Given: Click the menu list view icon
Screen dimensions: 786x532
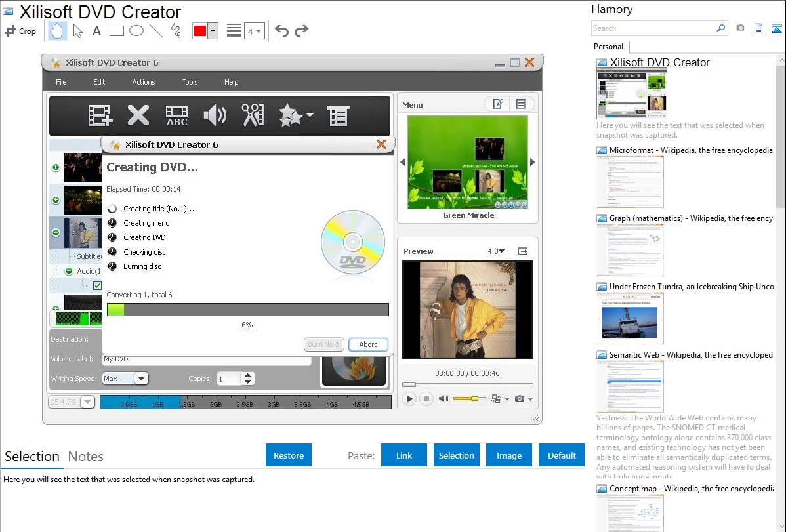Looking at the screenshot, I should 521,104.
